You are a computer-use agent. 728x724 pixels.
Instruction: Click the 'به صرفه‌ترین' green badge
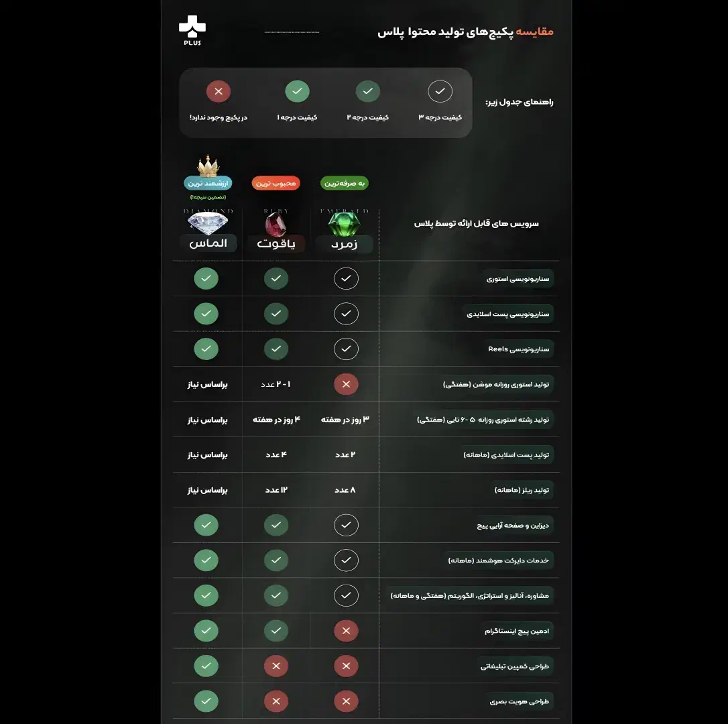point(345,183)
